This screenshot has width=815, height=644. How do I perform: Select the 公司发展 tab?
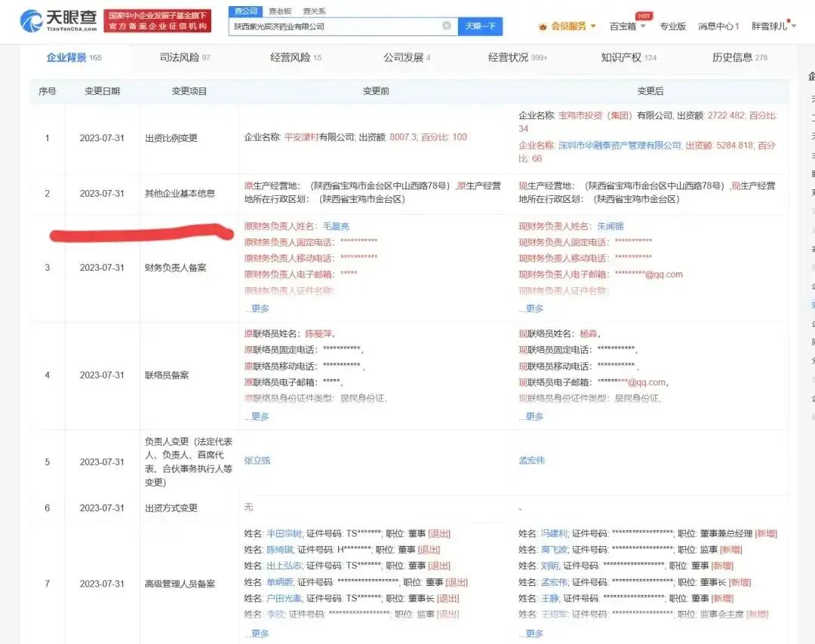407,57
